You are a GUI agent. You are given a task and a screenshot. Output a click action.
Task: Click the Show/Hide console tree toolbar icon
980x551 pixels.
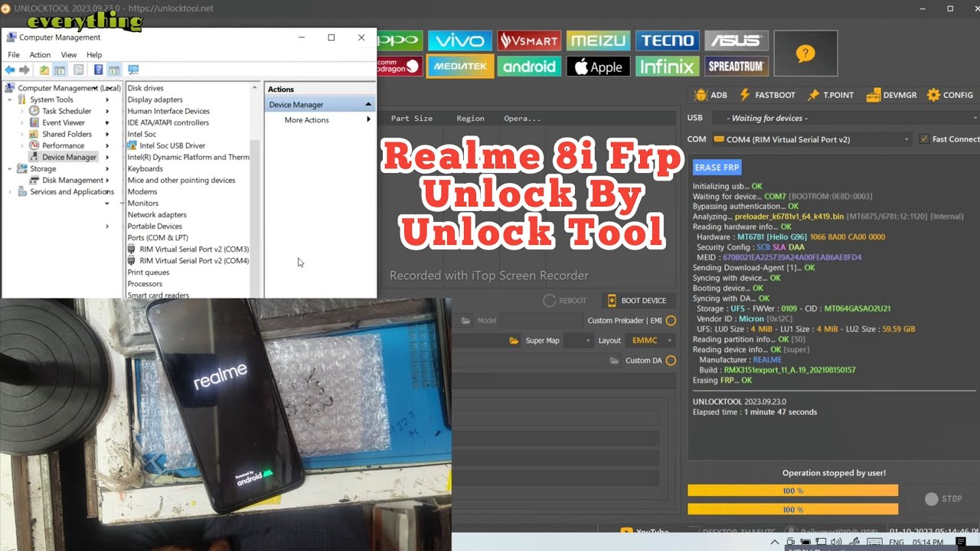pos(60,70)
